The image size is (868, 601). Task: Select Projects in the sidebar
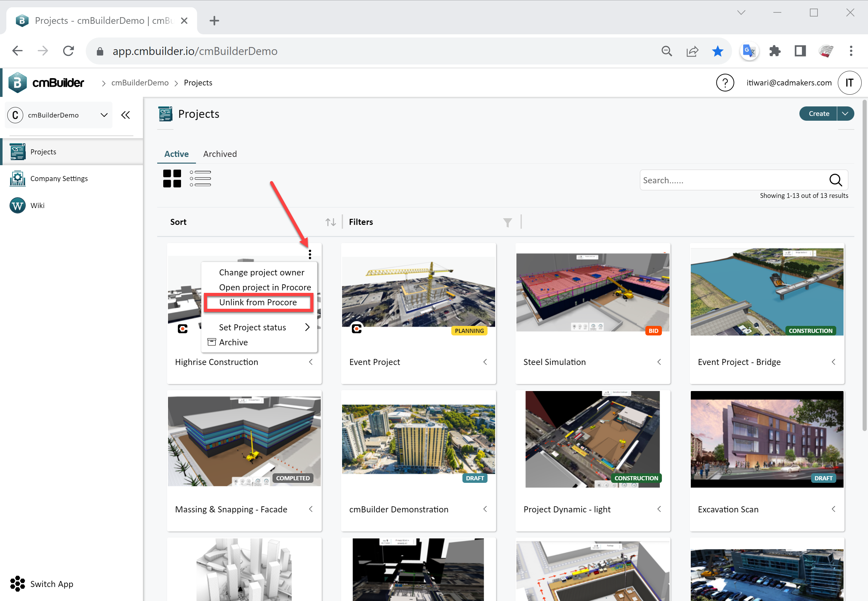[x=71, y=152]
